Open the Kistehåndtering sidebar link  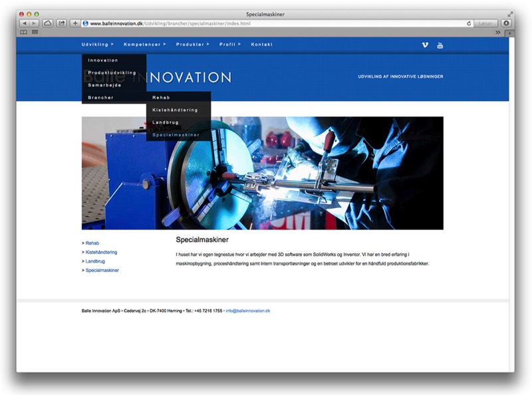(x=101, y=252)
